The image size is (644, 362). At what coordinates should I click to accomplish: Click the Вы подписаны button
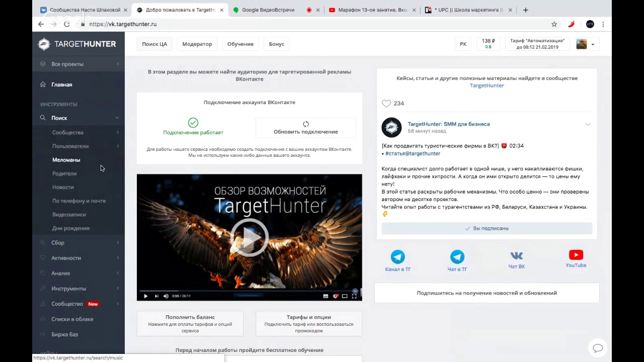coord(487,228)
